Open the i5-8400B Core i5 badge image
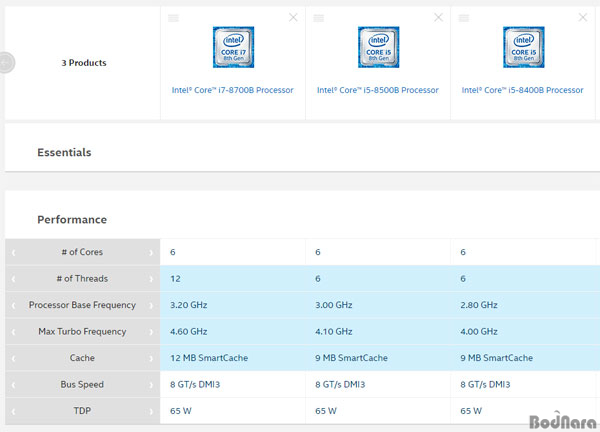This screenshot has width=600, height=432. tap(523, 47)
